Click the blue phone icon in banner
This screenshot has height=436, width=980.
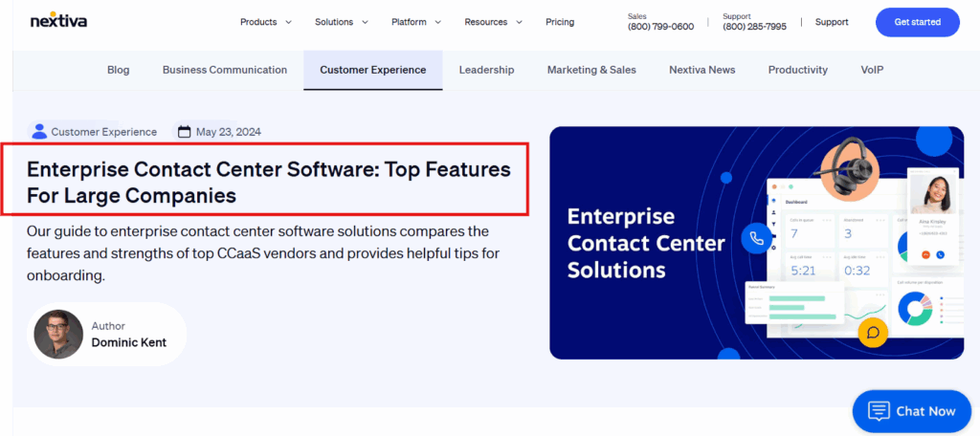[757, 239]
